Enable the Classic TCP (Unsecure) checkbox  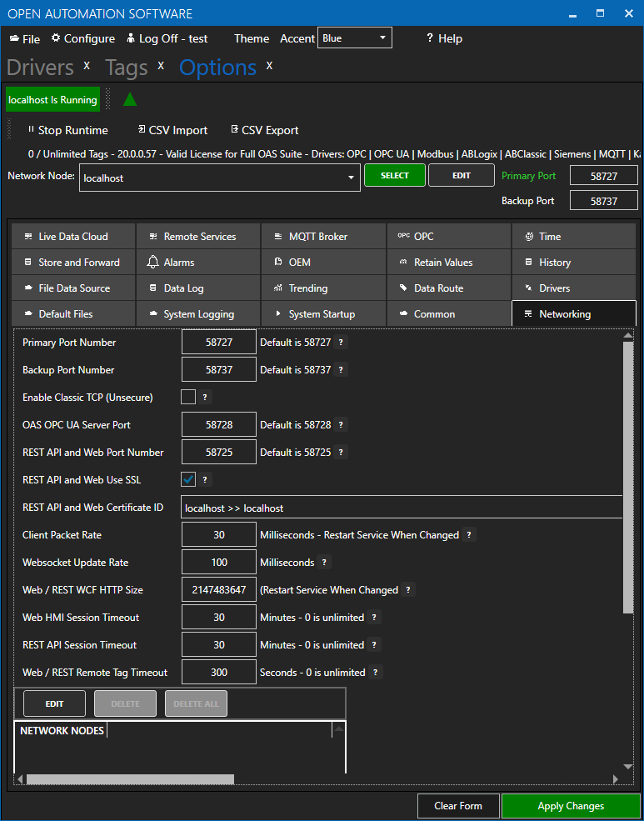188,398
